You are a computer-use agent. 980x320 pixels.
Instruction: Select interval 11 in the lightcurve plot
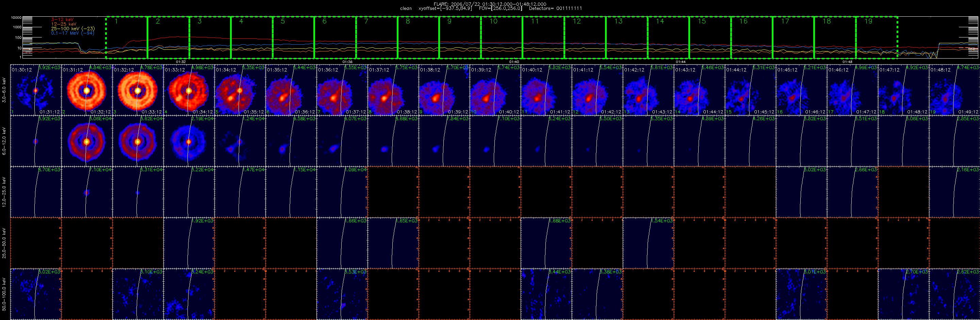[x=543, y=38]
